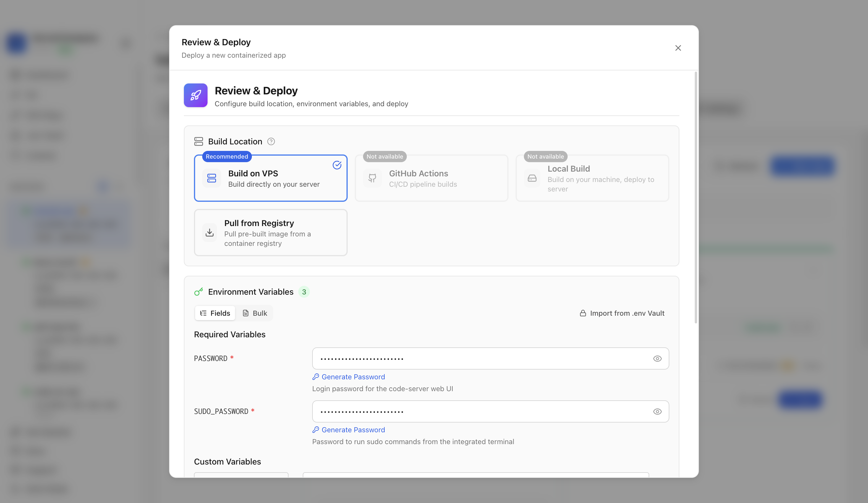Focus the PASSWORD input field

490,359
